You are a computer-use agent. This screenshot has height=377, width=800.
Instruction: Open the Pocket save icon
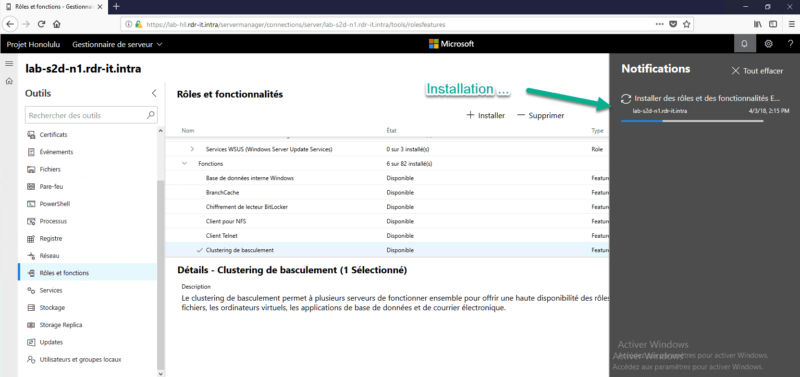(x=673, y=24)
